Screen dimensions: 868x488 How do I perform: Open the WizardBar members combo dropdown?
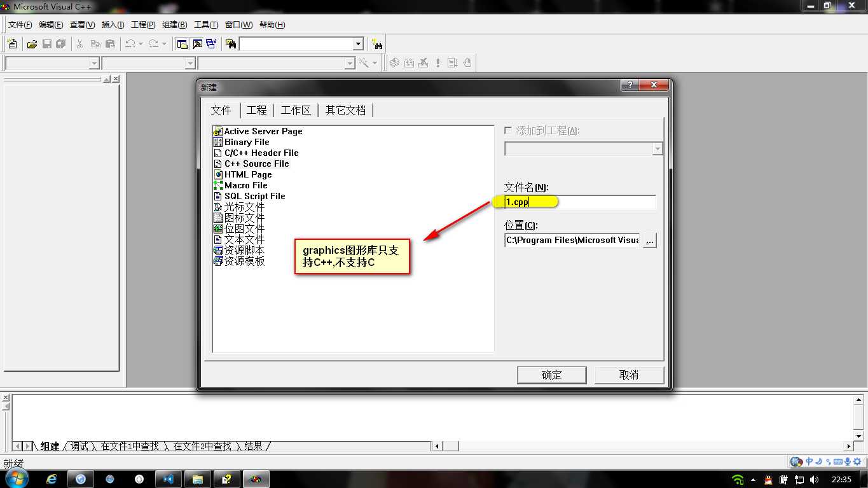(x=350, y=63)
